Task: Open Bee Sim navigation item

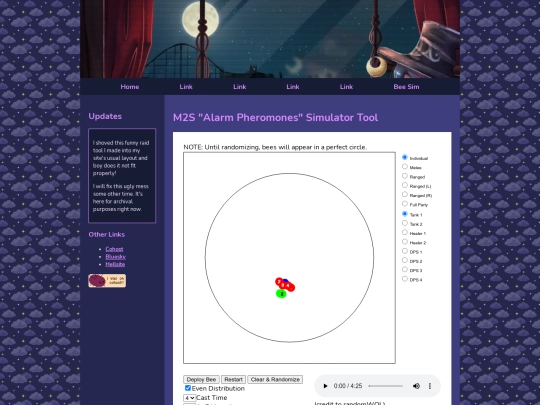Action: pyautogui.click(x=406, y=87)
